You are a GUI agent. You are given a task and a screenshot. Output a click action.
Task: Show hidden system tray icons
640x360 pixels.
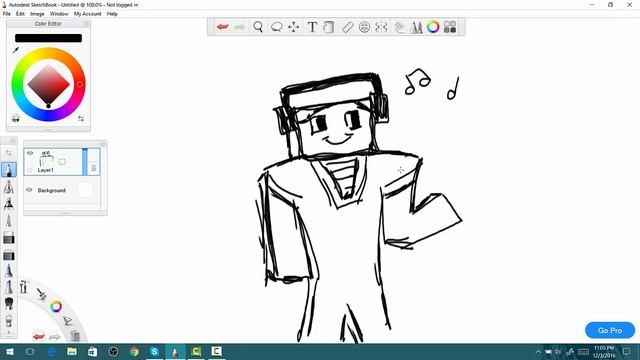tap(538, 351)
